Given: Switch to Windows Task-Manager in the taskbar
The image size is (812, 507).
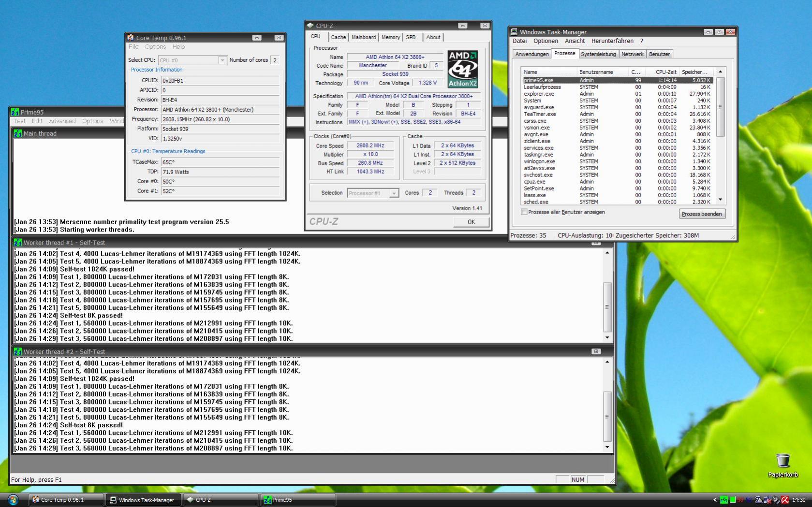Looking at the screenshot, I should point(144,500).
